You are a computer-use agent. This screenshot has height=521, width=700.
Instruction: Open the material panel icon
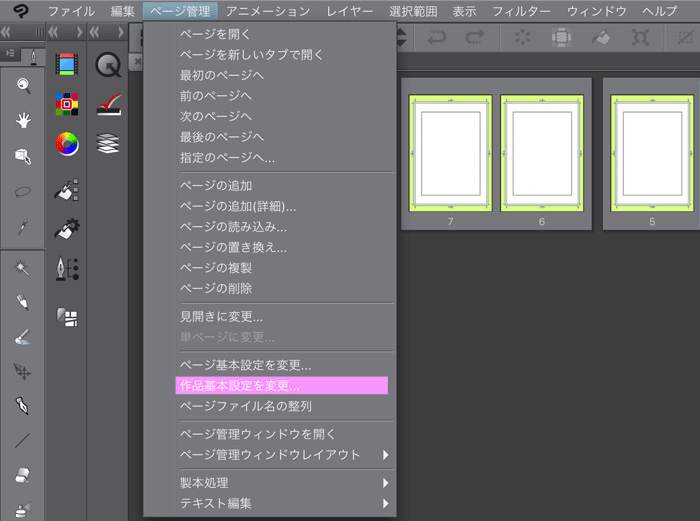click(x=67, y=317)
